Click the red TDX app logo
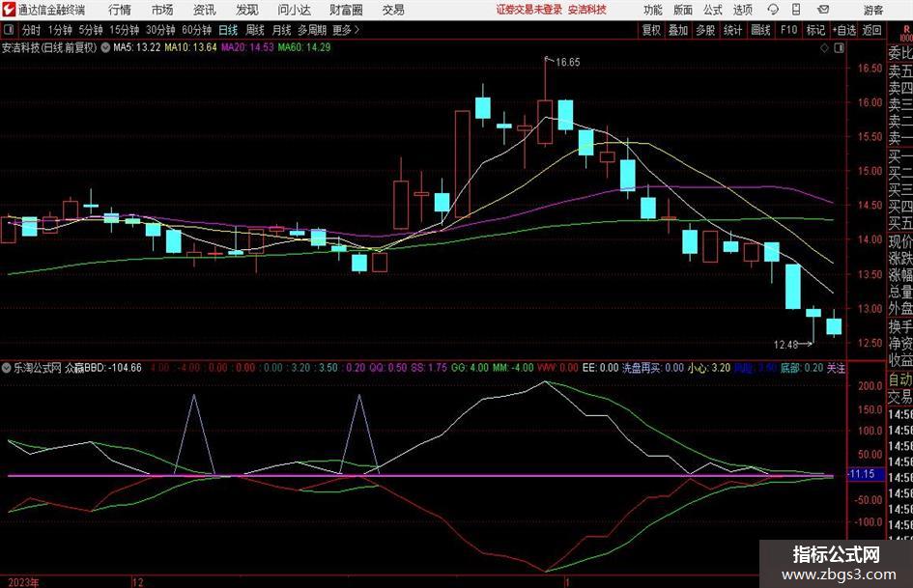Viewport: 913px width, 588px height. [10, 10]
